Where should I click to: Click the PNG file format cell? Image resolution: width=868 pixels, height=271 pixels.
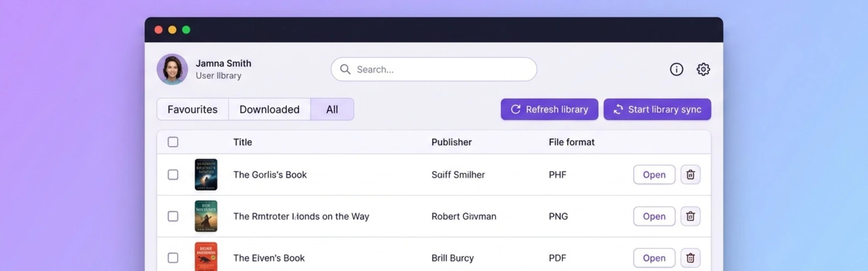(558, 216)
